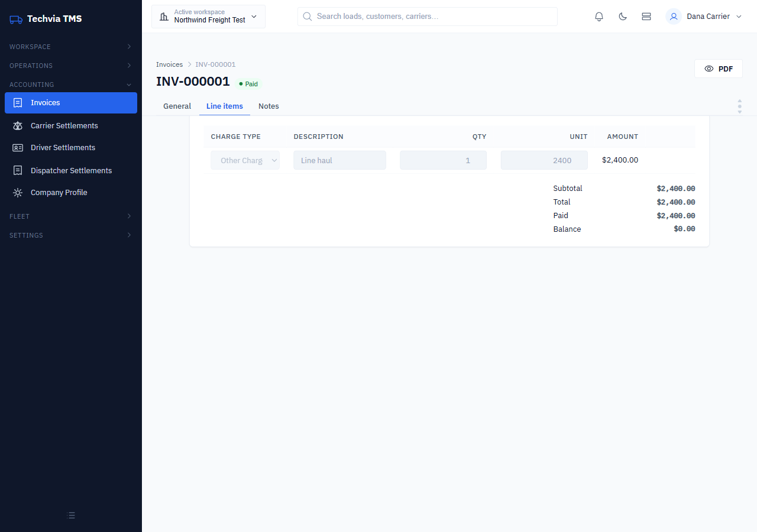757x532 pixels.
Task: Open the notifications bell
Action: point(599,17)
